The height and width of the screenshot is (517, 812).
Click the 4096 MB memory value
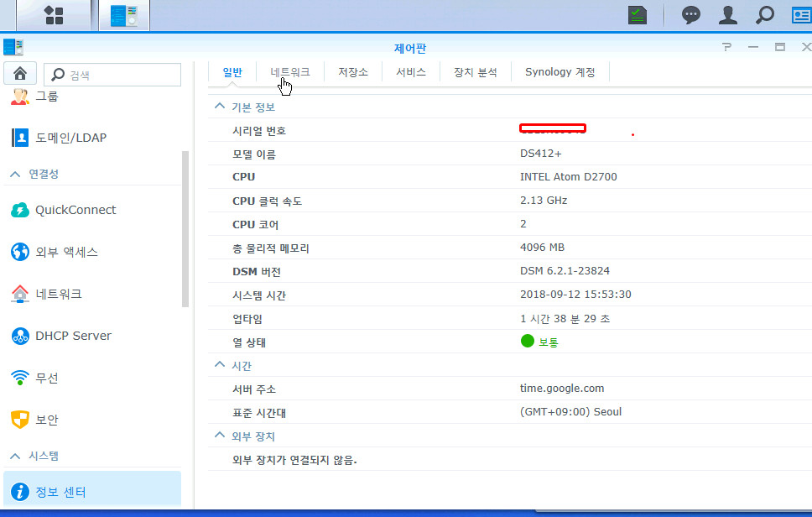click(x=542, y=248)
